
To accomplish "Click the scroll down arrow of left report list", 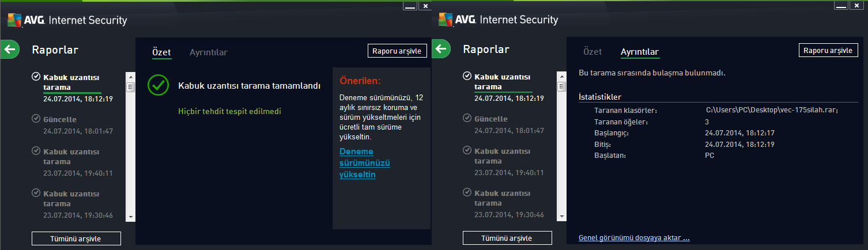I will 131,217.
